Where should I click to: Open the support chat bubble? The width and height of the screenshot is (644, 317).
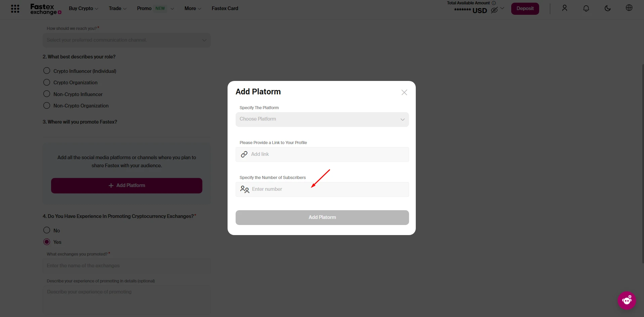[x=627, y=300]
